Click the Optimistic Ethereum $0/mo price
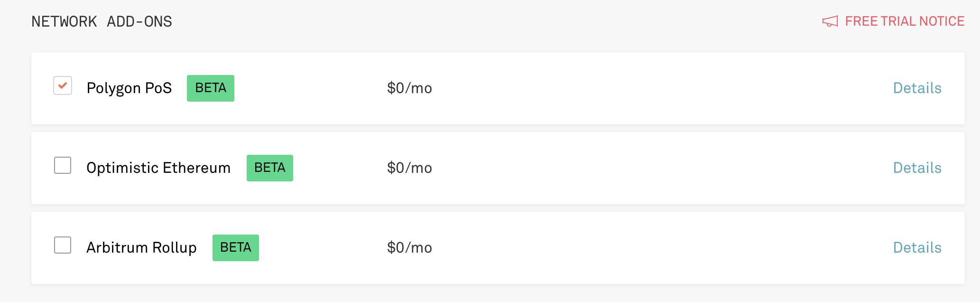The height and width of the screenshot is (302, 980). (409, 168)
